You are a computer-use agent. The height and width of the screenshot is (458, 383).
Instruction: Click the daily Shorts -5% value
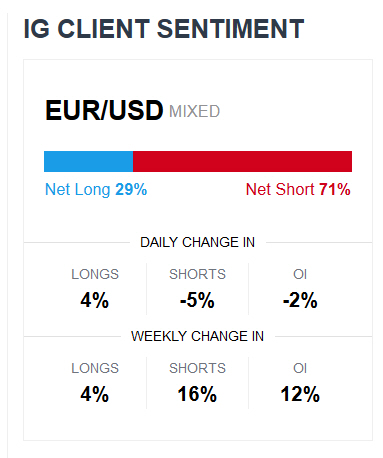click(197, 300)
